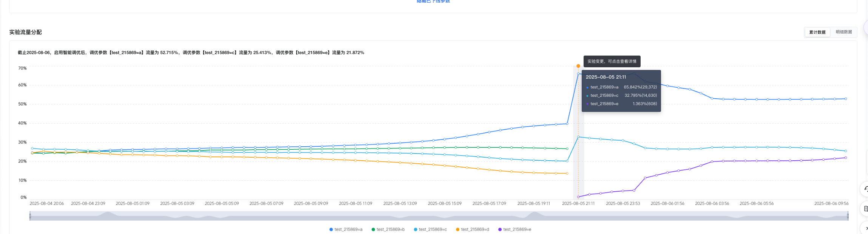Expand the arrow floating button at bottom right

tap(865, 228)
